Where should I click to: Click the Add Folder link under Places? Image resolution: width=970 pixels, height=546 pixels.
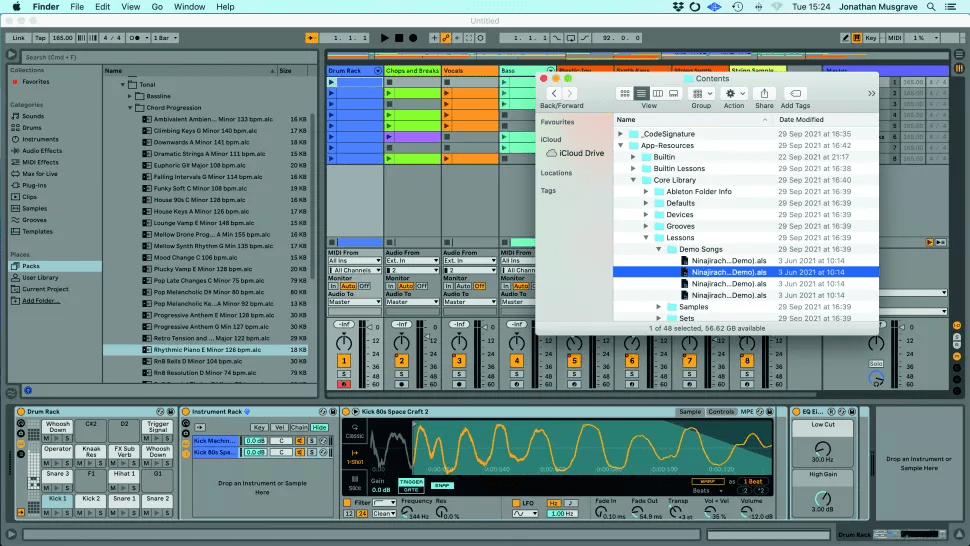click(41, 300)
